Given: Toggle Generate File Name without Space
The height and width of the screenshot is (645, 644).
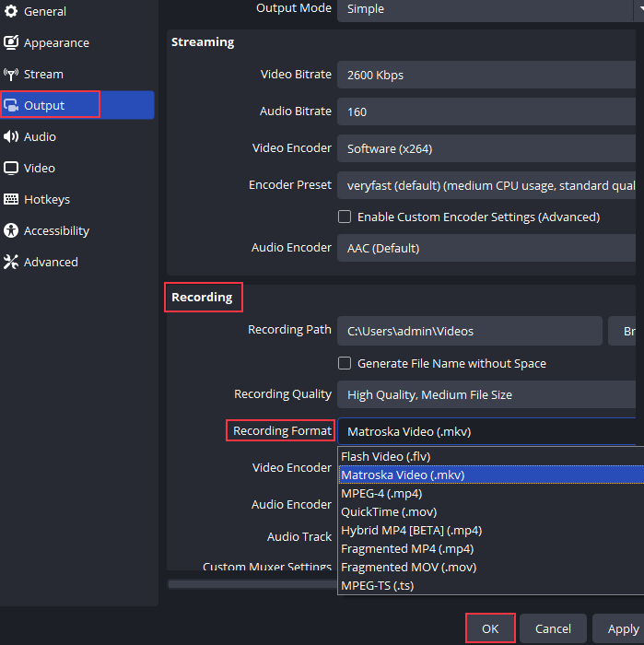Looking at the screenshot, I should 345,364.
